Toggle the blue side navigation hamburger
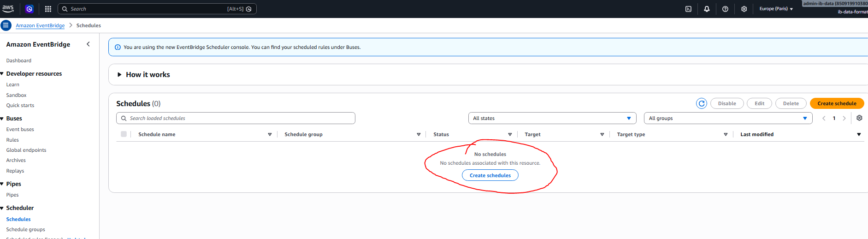The height and width of the screenshot is (239, 868). [6, 25]
